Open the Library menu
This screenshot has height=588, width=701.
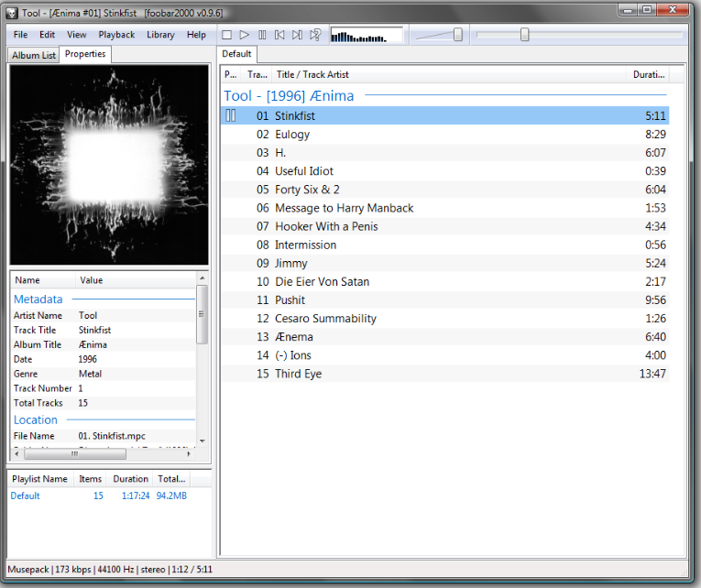coord(160,35)
